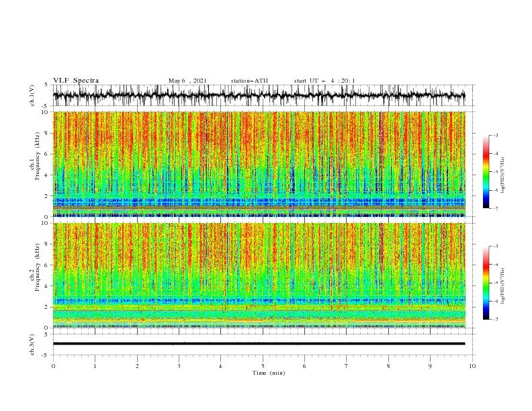This screenshot has width=532, height=411.
Task: Click the "-5" tick on ch.3(V) axis
Action: 46,356
